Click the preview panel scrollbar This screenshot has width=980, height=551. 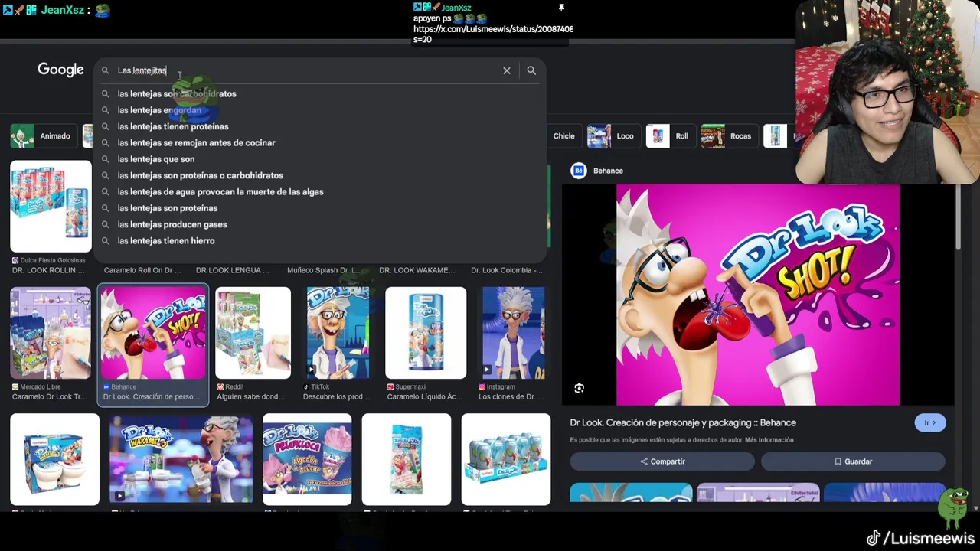pyautogui.click(x=958, y=218)
